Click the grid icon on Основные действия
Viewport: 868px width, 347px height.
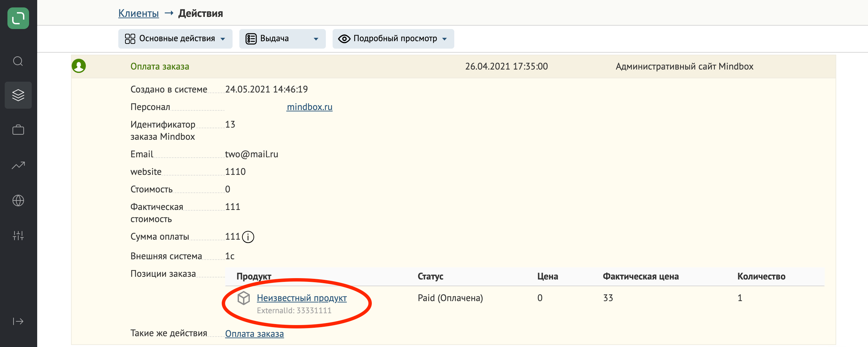(x=130, y=39)
